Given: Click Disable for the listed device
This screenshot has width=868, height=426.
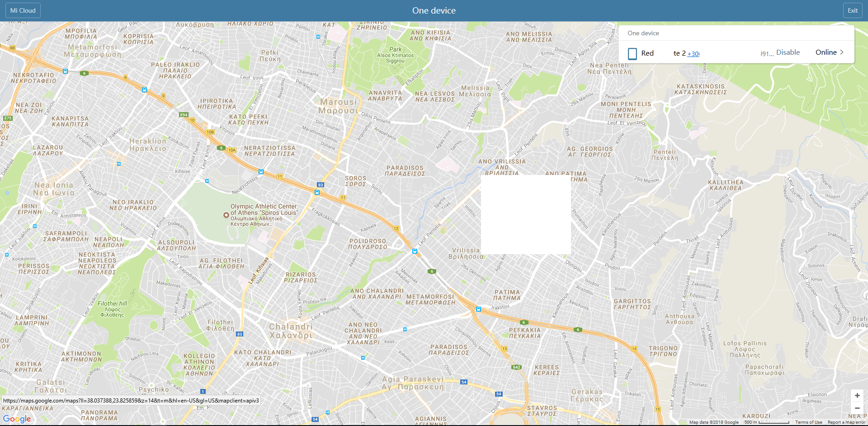Looking at the screenshot, I should pos(788,52).
